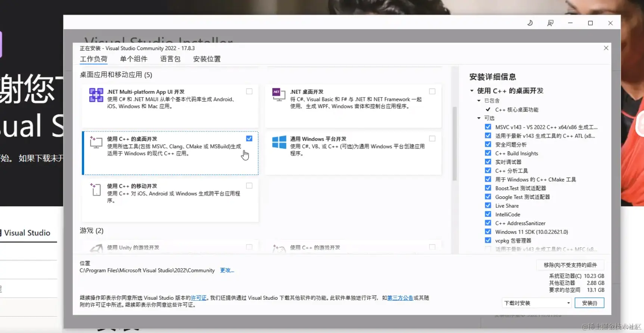Click the 使用 C++ 的移动开发 workload icon
This screenshot has width=644, height=333.
point(96,189)
